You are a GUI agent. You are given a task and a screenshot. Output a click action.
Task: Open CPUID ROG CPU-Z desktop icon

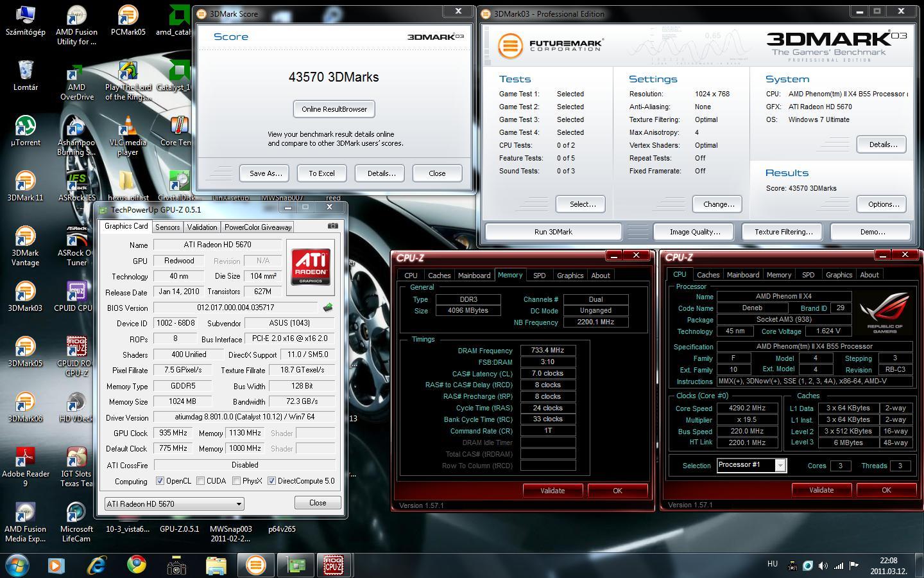coord(76,356)
